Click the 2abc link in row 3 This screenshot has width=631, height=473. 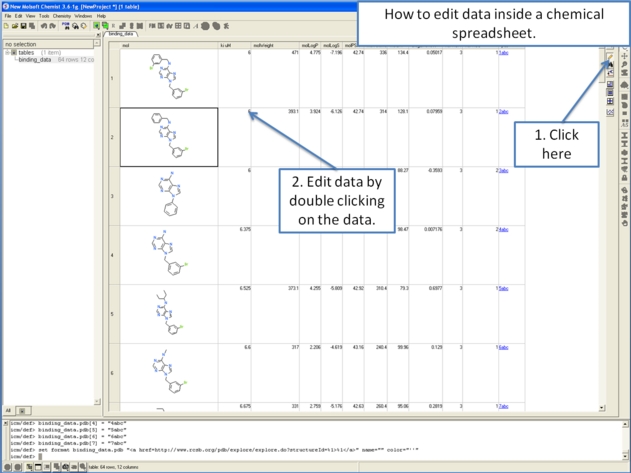[x=503, y=171]
